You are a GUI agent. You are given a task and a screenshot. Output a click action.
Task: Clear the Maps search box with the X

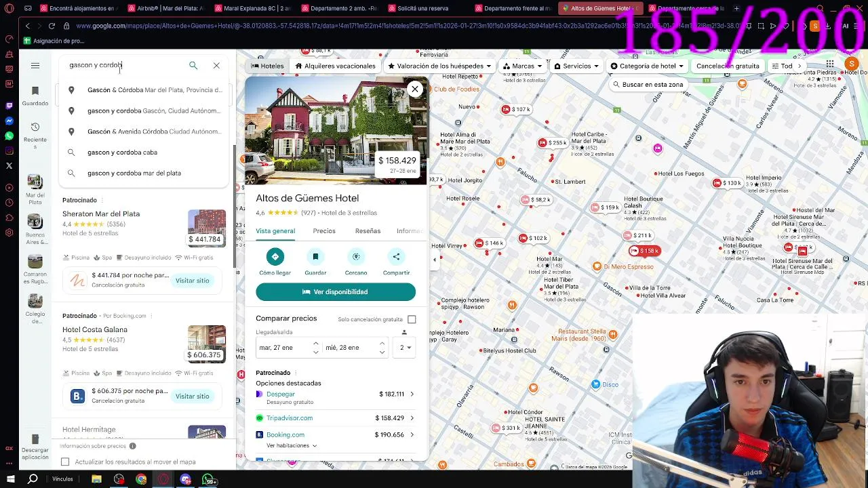coord(216,66)
